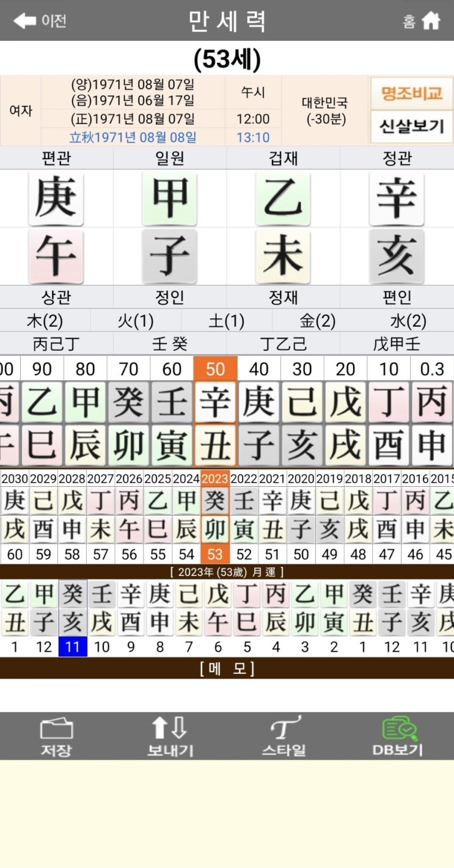Image resolution: width=454 pixels, height=868 pixels.
Task: Open 신살보기 button
Action: [411, 127]
